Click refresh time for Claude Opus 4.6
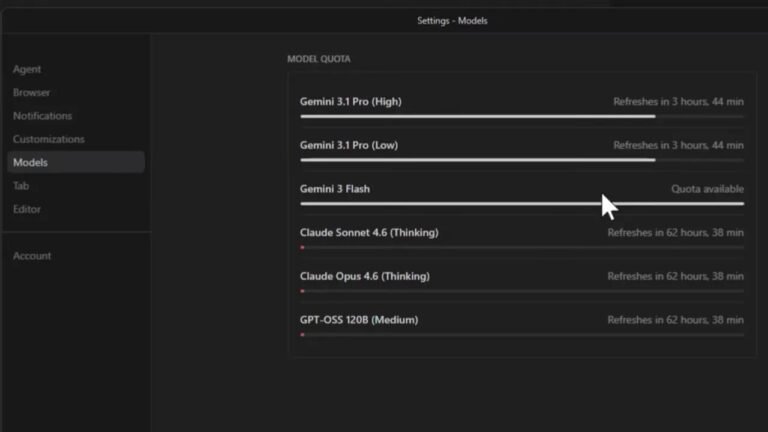Viewport: 768px width, 432px height. pyautogui.click(x=675, y=276)
